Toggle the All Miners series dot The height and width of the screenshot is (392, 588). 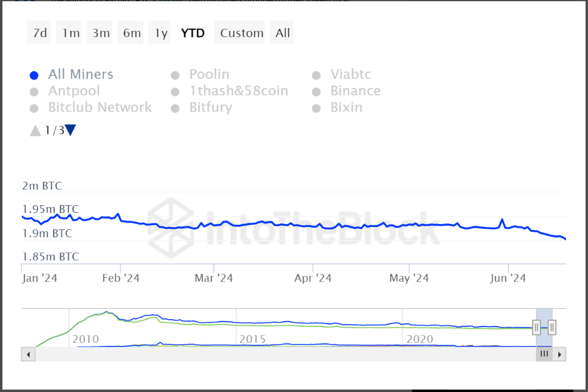[x=35, y=75]
